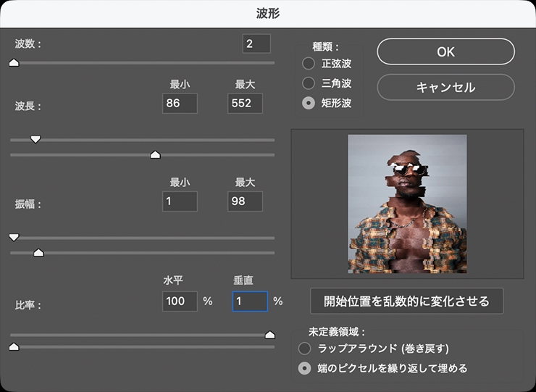Click the 波長 minimum slider handle
This screenshot has height=392, width=536.
pos(35,139)
